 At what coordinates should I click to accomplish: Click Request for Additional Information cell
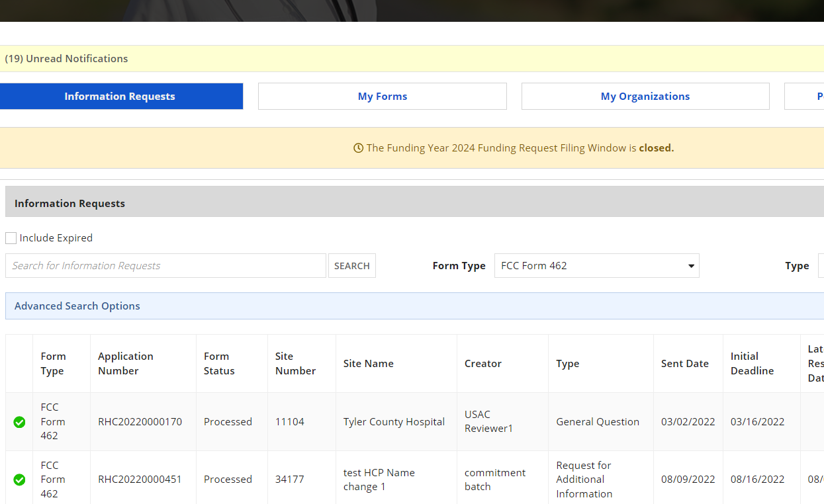pos(584,480)
